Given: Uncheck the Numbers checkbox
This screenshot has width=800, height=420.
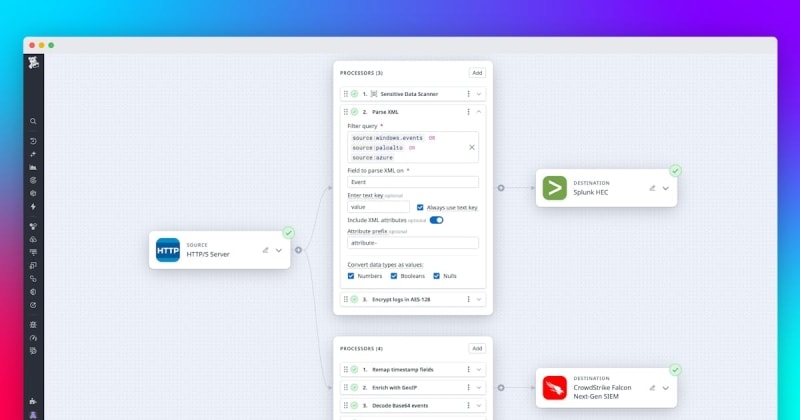Looking at the screenshot, I should coord(351,276).
